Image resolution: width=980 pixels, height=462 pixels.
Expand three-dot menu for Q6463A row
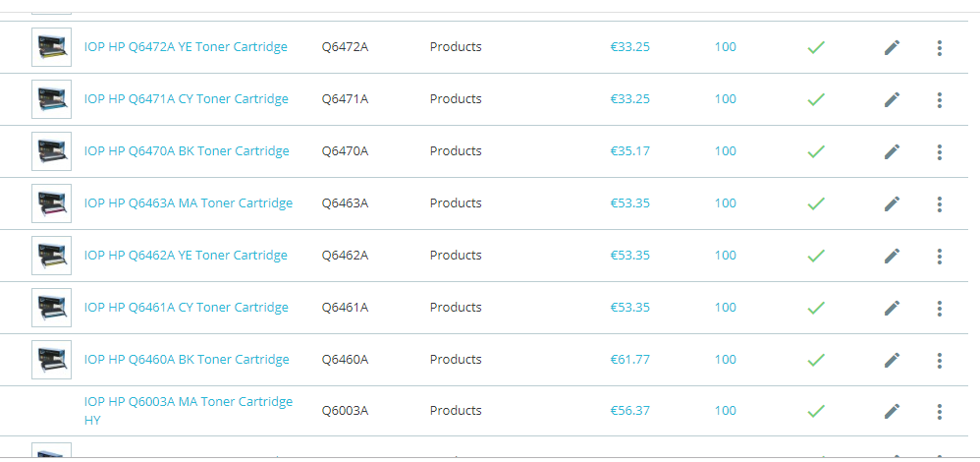(x=940, y=203)
